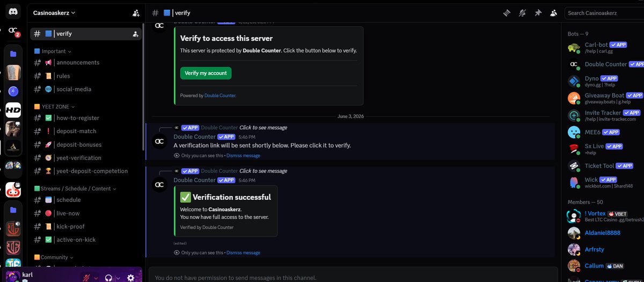Click karl user avatar in user panel
Image resolution: width=644 pixels, height=282 pixels.
tap(12, 277)
